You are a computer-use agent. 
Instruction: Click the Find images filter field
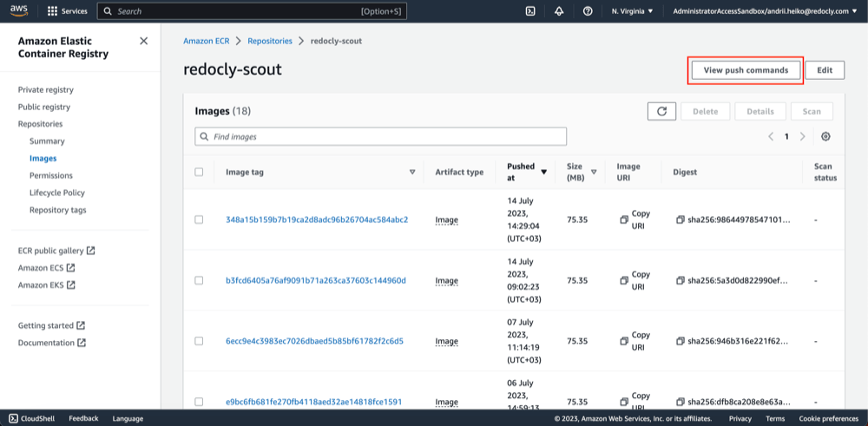(380, 137)
